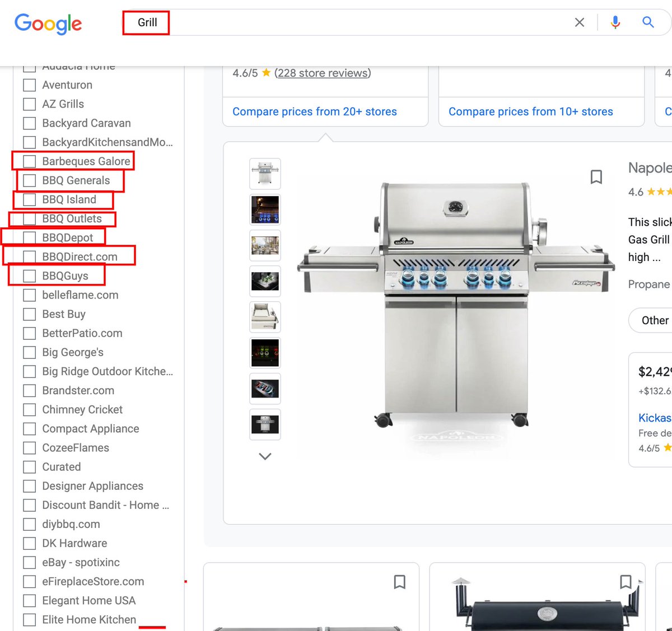Image resolution: width=672 pixels, height=631 pixels.
Task: Check the diybbq.com filter
Action: 30,524
